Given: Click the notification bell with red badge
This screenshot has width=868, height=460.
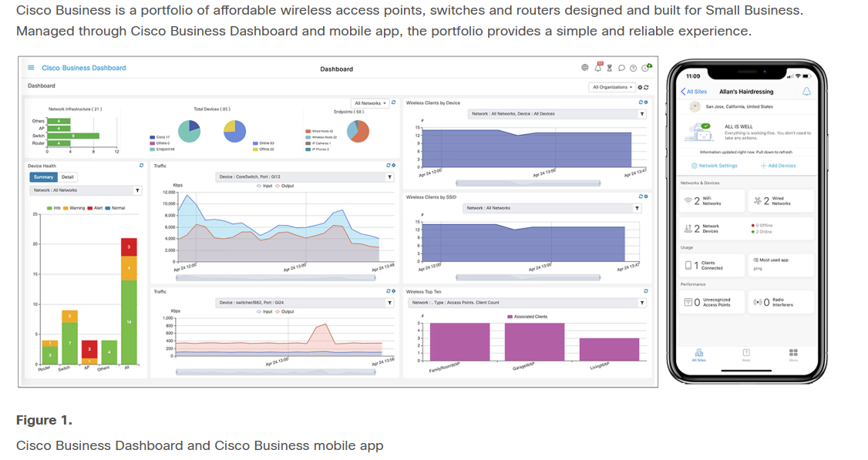Looking at the screenshot, I should point(598,68).
